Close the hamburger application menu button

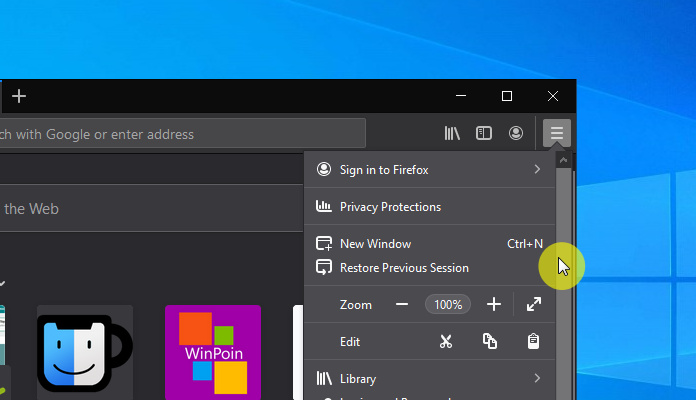557,133
